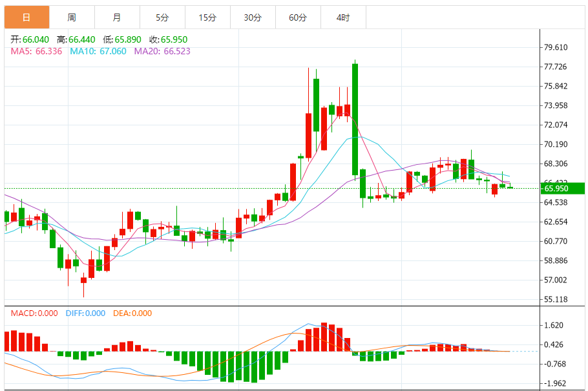Click the DIFF:0.000 indicator label
Screen dimensions: 588x391
point(85,313)
